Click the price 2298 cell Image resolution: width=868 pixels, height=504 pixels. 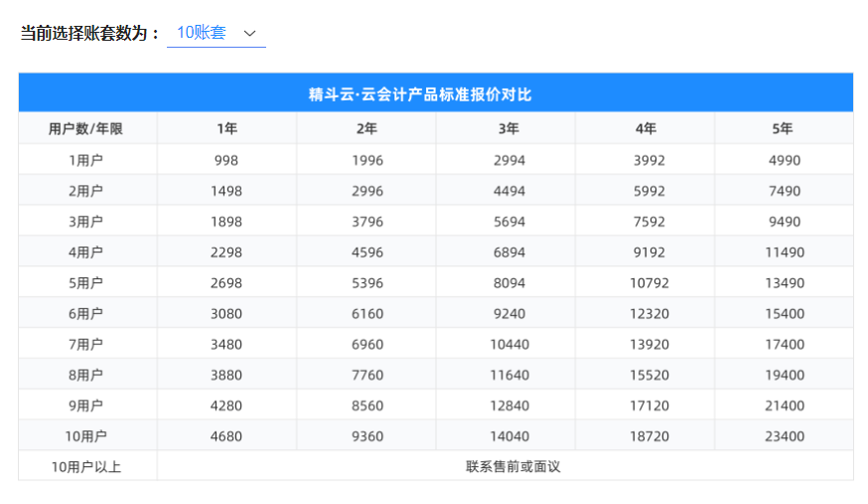[x=226, y=252]
